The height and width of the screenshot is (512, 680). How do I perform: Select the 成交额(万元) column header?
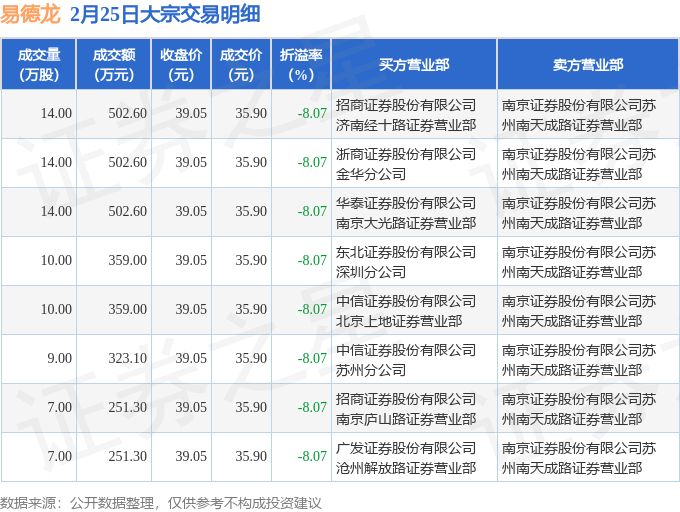coord(114,65)
